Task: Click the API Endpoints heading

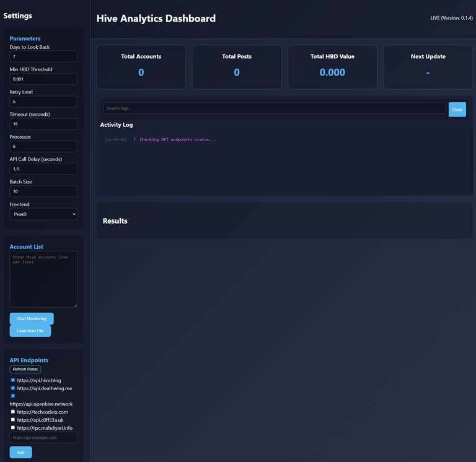Action: (29, 360)
